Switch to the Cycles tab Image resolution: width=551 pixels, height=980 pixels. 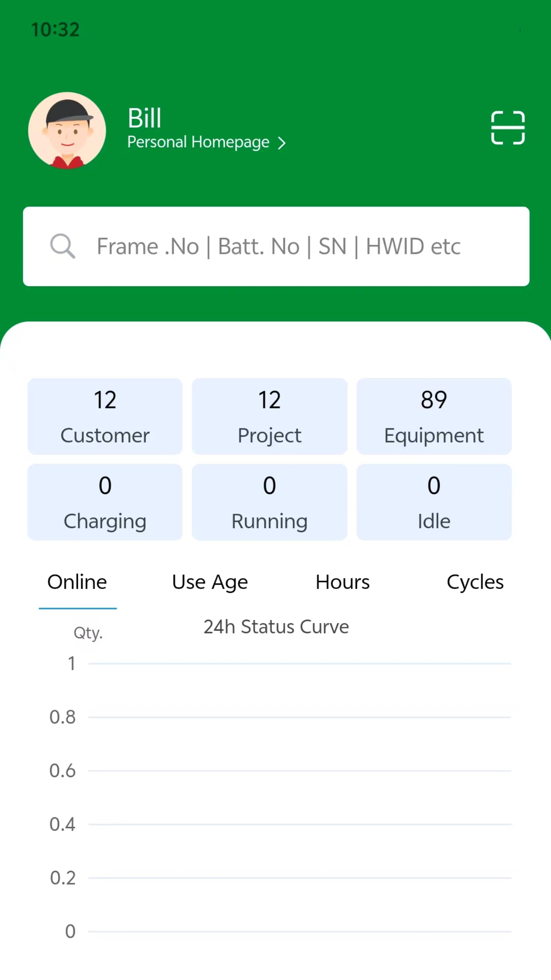[475, 583]
